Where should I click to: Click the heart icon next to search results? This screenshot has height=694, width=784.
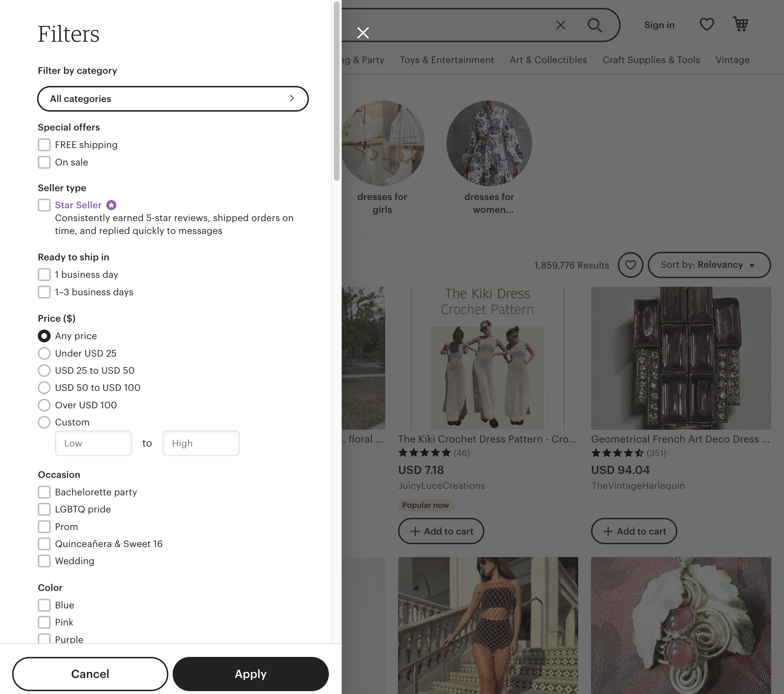pos(631,265)
